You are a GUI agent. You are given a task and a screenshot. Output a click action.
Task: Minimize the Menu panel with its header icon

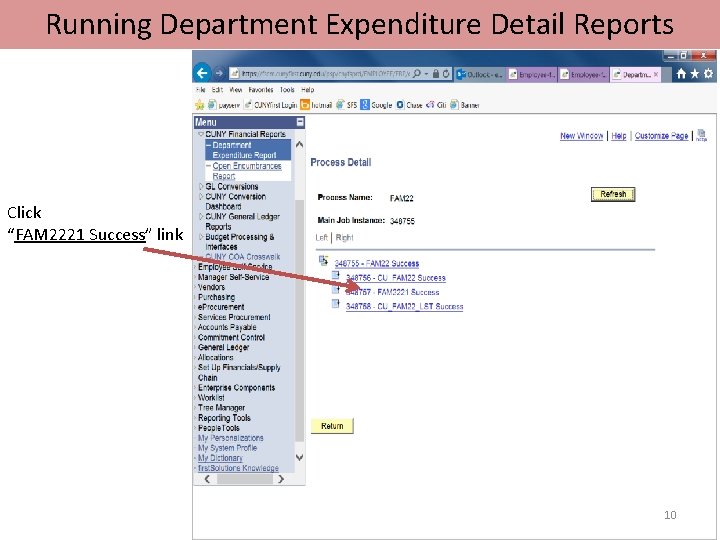pos(300,122)
